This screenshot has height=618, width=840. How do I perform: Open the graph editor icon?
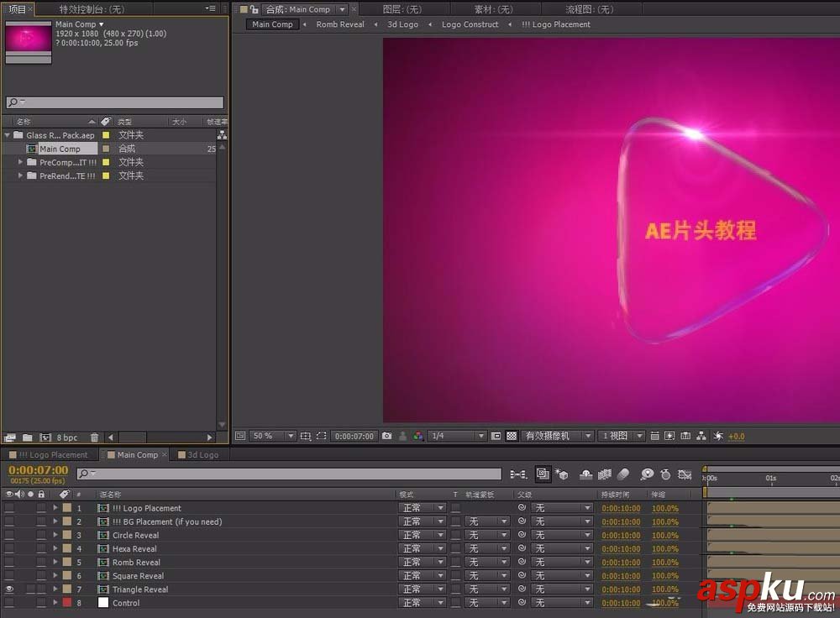[685, 474]
